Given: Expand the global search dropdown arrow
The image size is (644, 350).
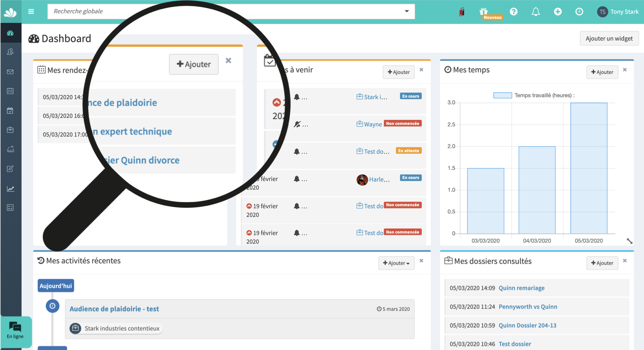Looking at the screenshot, I should (x=407, y=11).
